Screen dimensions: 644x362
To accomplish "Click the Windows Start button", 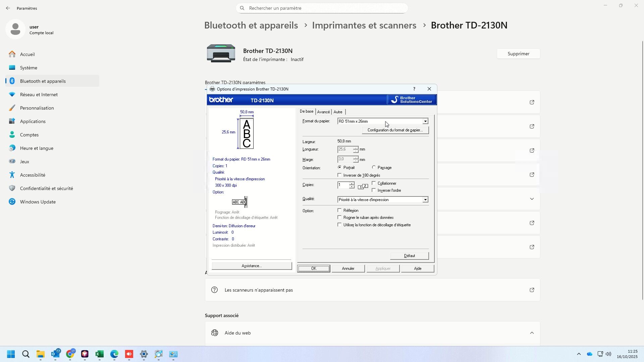I will [11, 354].
